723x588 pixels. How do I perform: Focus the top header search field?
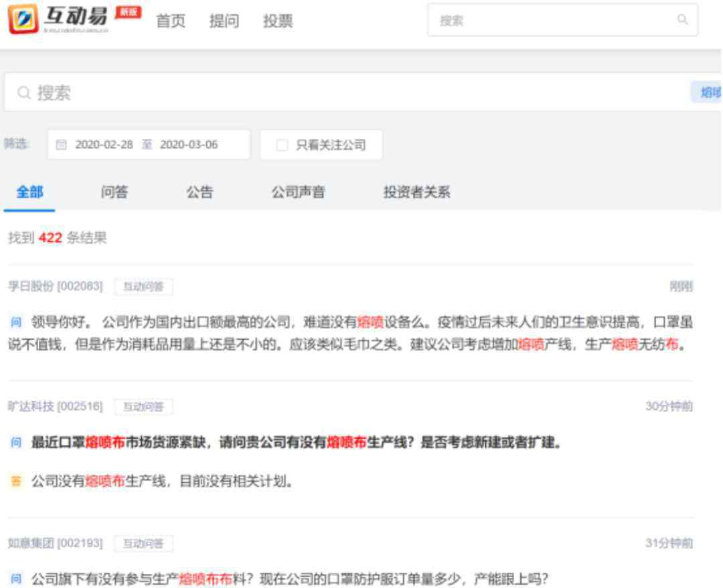[x=562, y=20]
